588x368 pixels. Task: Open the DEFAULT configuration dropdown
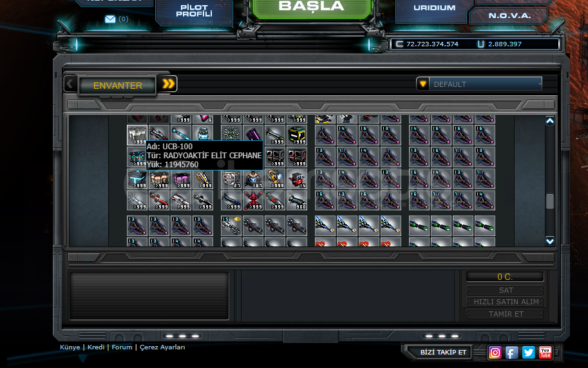pos(479,84)
